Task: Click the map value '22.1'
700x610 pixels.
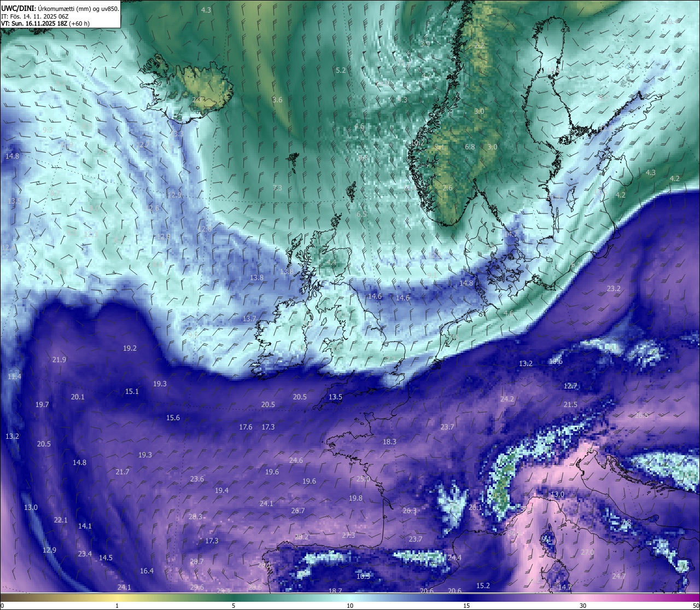Action: tap(61, 520)
